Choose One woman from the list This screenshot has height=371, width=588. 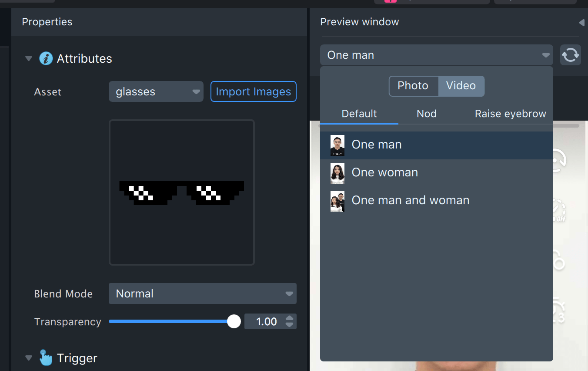[437, 172]
